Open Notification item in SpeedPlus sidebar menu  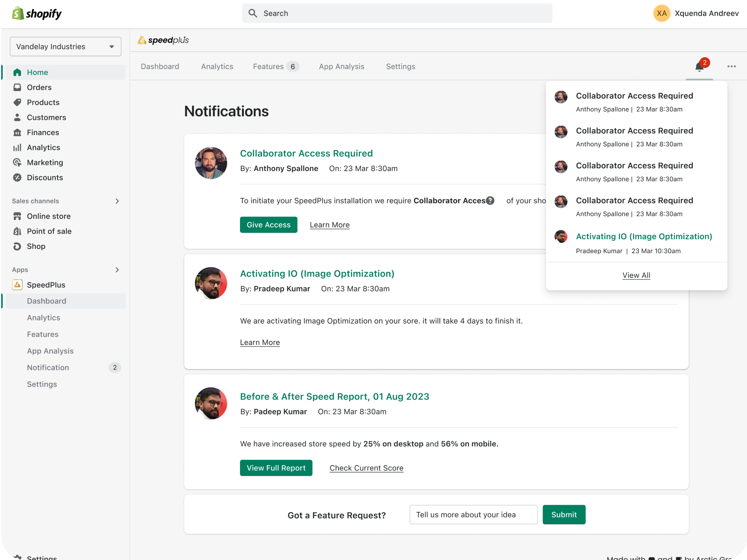click(x=48, y=368)
